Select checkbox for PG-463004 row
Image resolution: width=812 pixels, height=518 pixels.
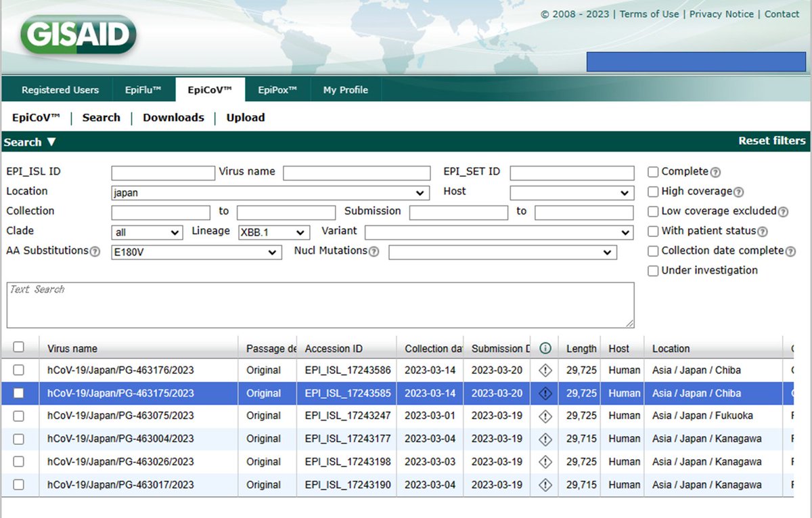(19, 439)
